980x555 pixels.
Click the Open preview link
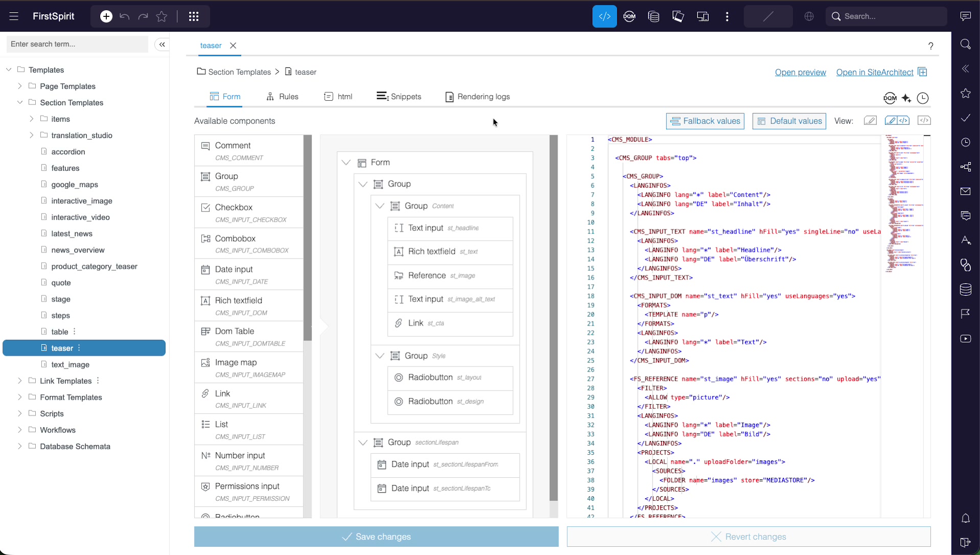[800, 72]
